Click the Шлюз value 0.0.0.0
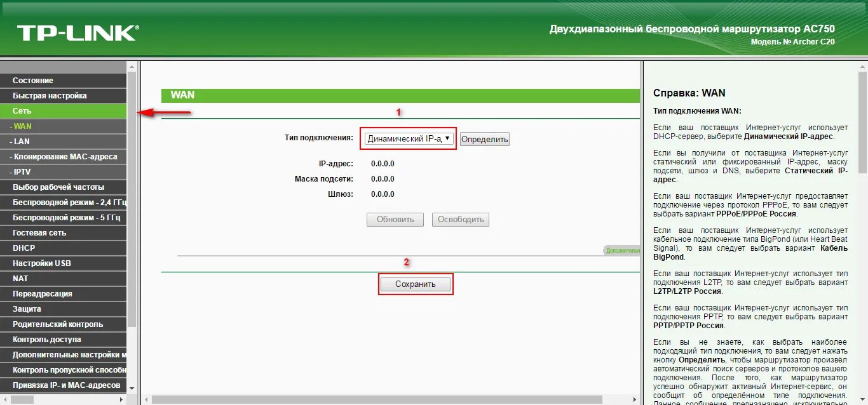This screenshot has height=405, width=868. point(383,194)
